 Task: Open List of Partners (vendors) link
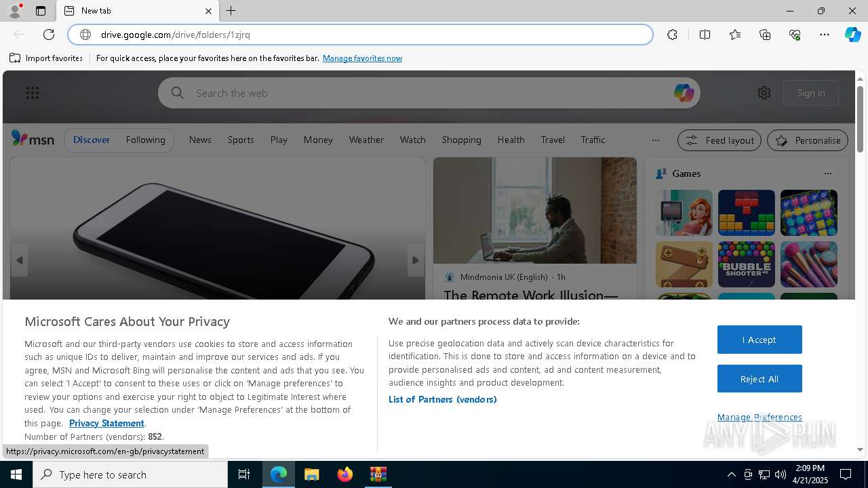click(443, 399)
